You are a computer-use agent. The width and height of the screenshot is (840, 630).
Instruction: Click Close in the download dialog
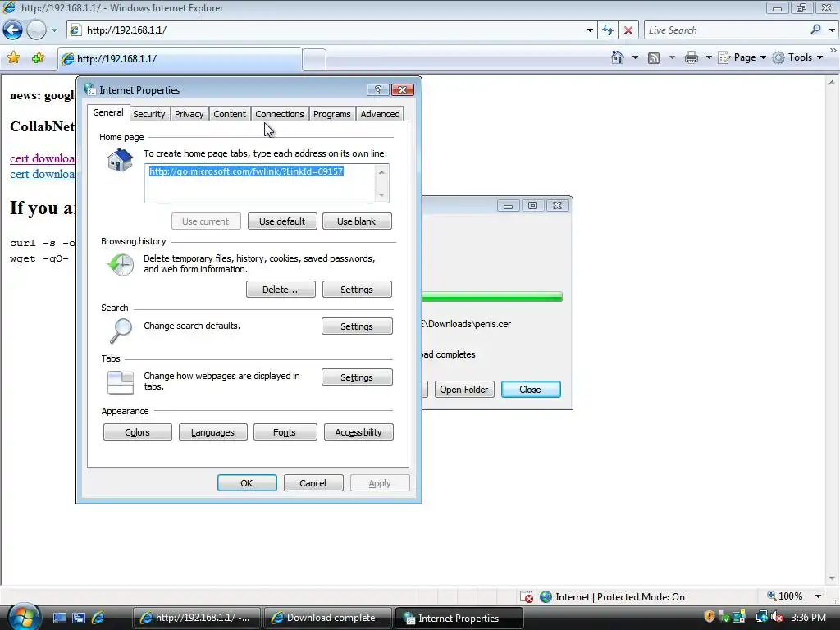click(531, 390)
